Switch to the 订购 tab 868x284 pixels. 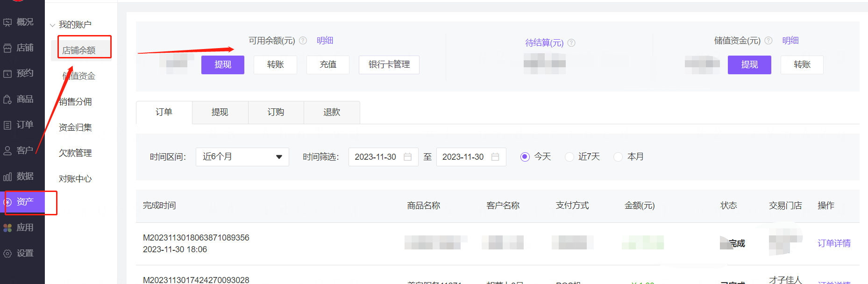click(x=276, y=112)
